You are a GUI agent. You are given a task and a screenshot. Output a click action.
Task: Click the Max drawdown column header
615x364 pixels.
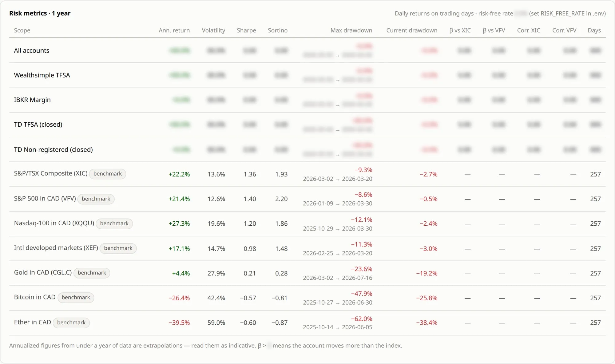click(x=351, y=30)
